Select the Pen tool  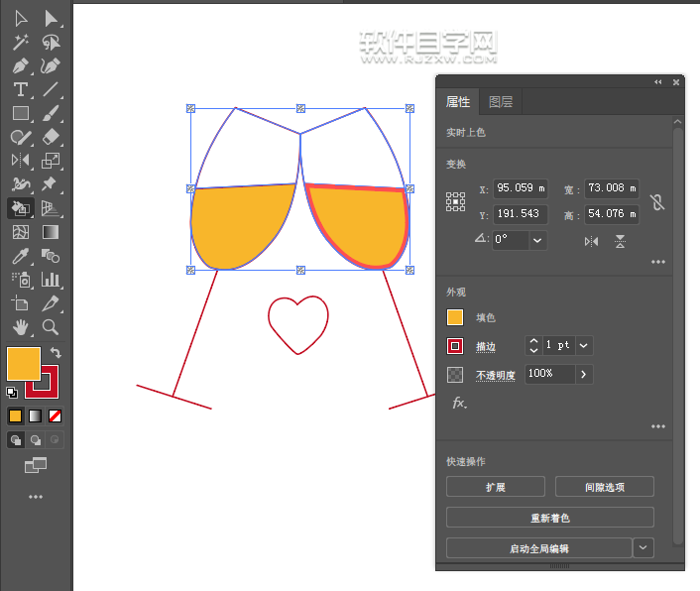pos(21,66)
